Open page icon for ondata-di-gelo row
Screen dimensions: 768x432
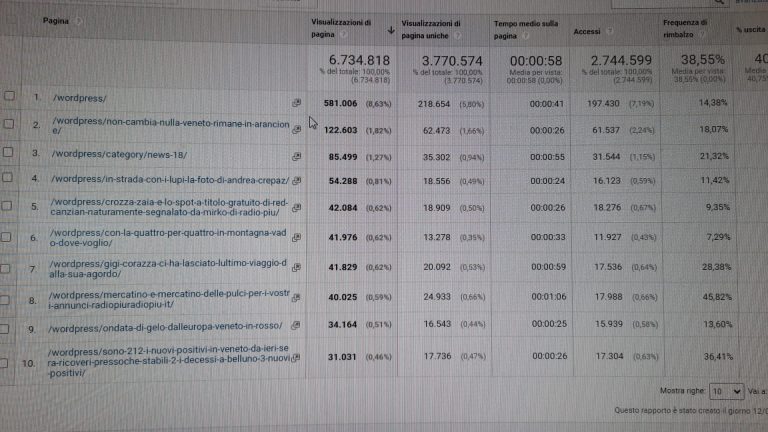tap(296, 326)
